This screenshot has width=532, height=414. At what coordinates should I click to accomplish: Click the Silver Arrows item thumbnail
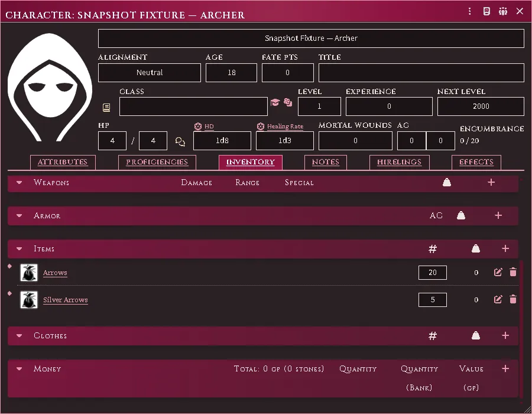tap(29, 300)
